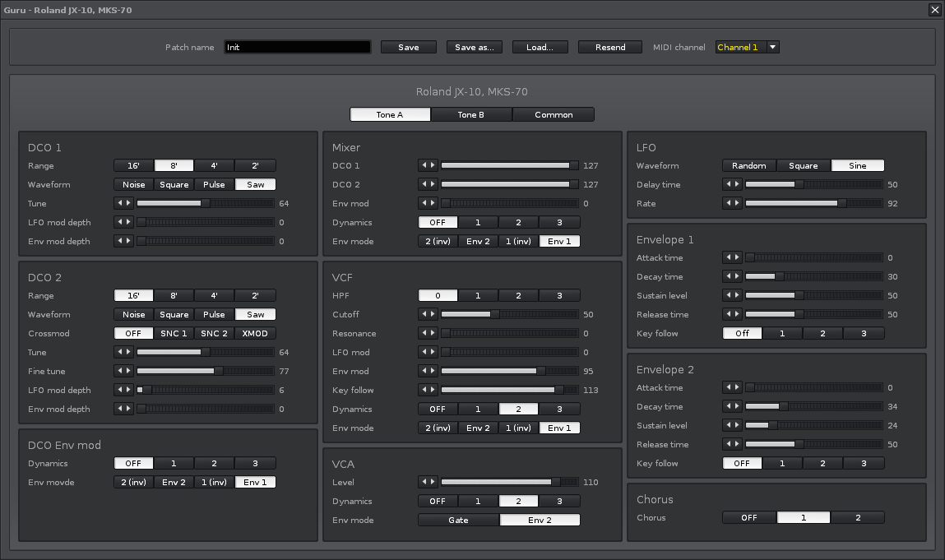
Task: Turn VCF Dynamics OFF
Action: (438, 409)
